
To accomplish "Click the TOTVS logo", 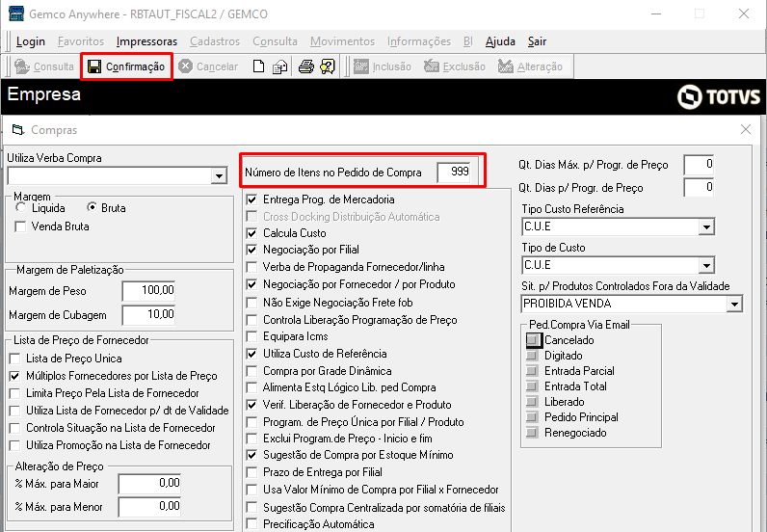I will (x=719, y=96).
